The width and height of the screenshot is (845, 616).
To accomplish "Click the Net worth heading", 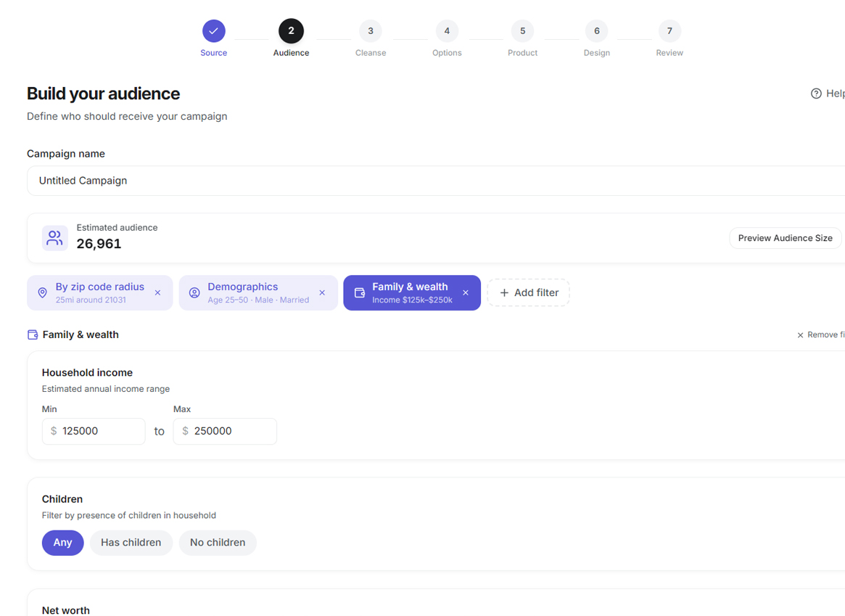I will pos(66,611).
